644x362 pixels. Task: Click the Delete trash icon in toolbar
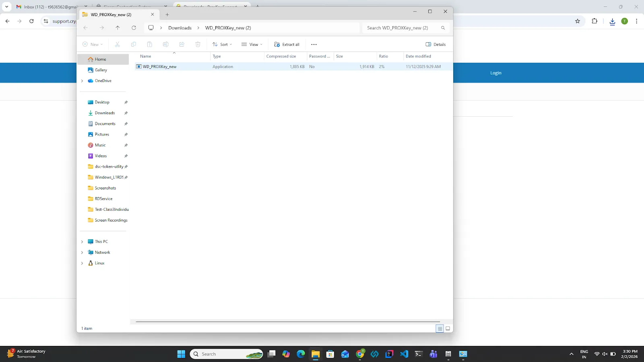click(198, 44)
